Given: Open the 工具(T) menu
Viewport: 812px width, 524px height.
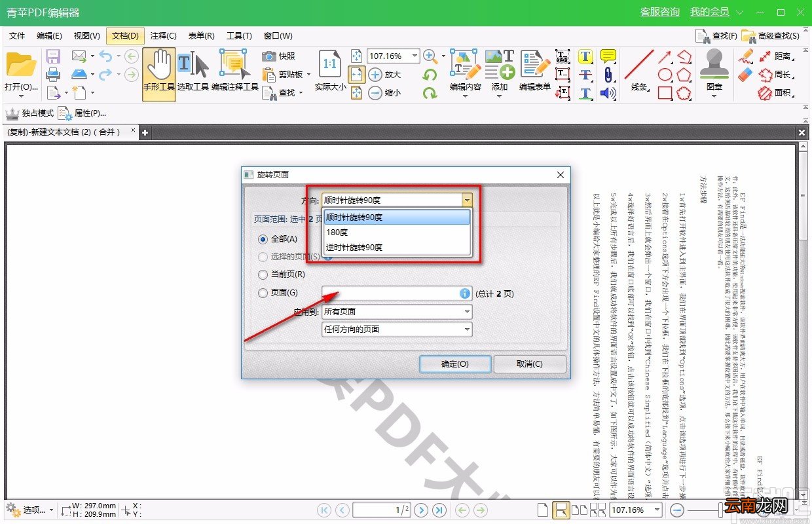Looking at the screenshot, I should [239, 36].
